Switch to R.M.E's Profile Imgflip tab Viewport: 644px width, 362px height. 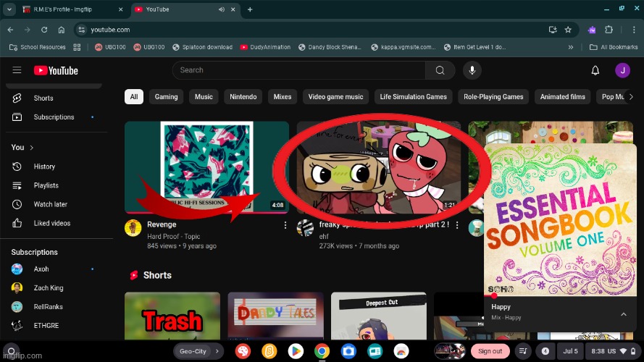tap(72, 9)
